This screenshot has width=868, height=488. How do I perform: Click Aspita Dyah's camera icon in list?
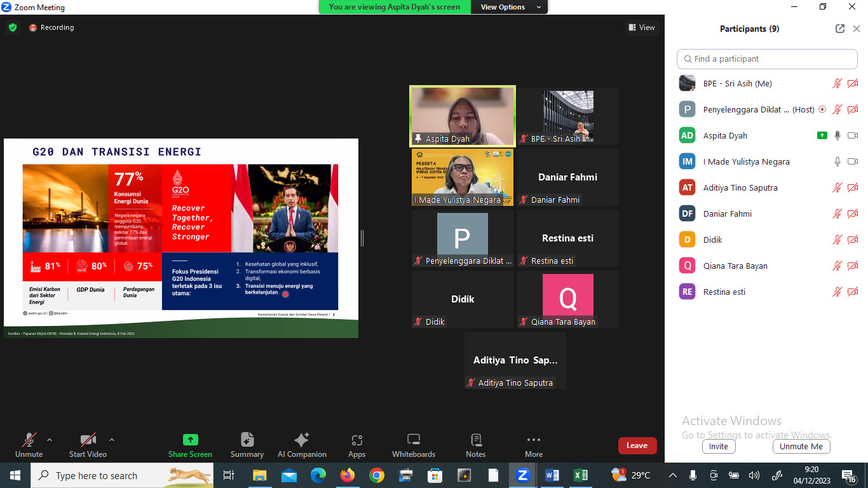(x=853, y=135)
